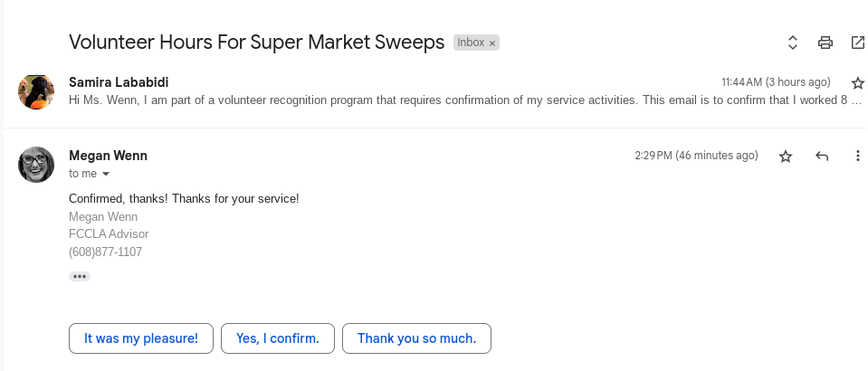Choose 'Yes, I confirm.' smart reply

pos(278,338)
